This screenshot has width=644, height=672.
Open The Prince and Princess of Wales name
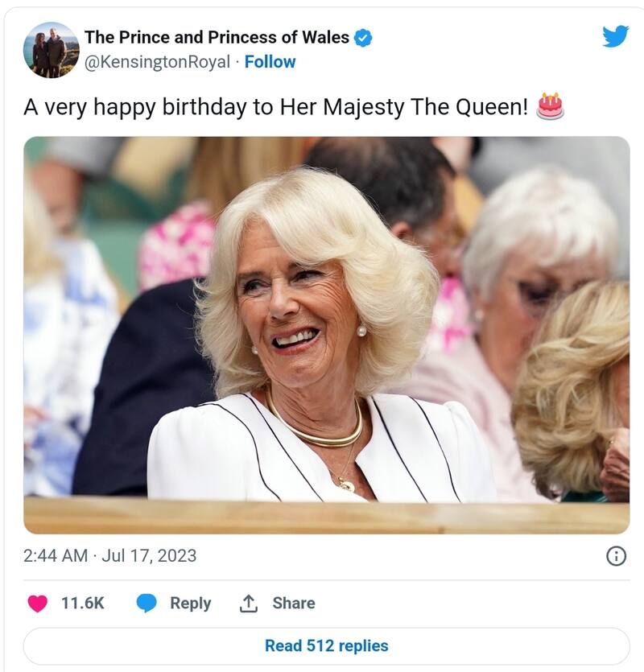tap(217, 37)
